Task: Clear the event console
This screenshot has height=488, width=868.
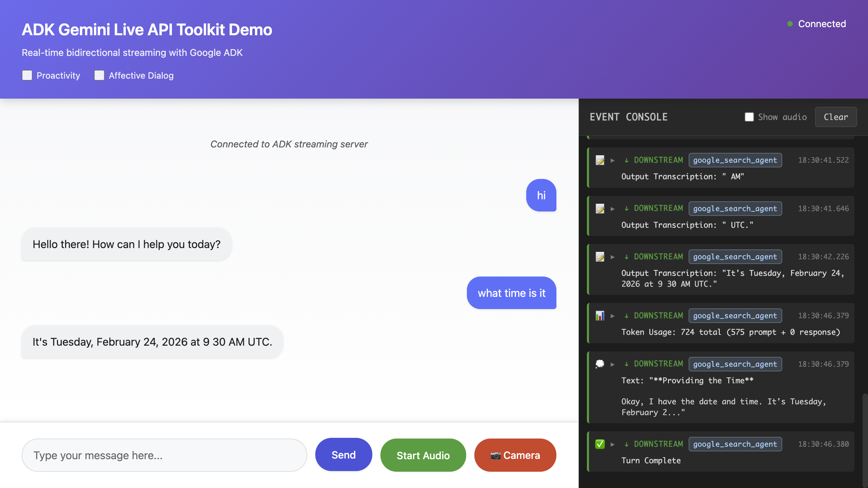Action: tap(836, 117)
